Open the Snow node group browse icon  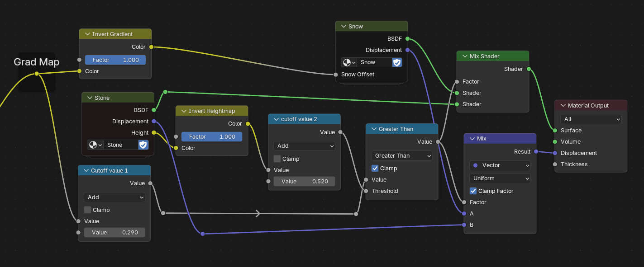pyautogui.click(x=349, y=62)
